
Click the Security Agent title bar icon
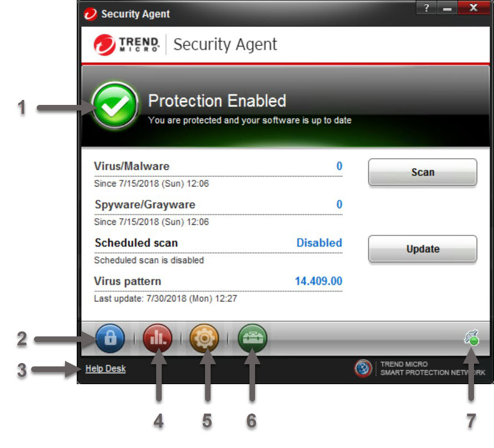point(91,14)
